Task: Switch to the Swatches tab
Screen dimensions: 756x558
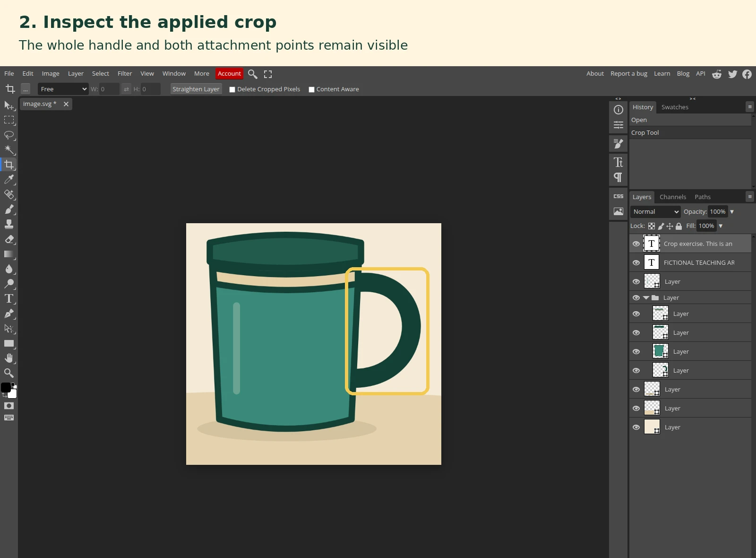Action: (675, 107)
